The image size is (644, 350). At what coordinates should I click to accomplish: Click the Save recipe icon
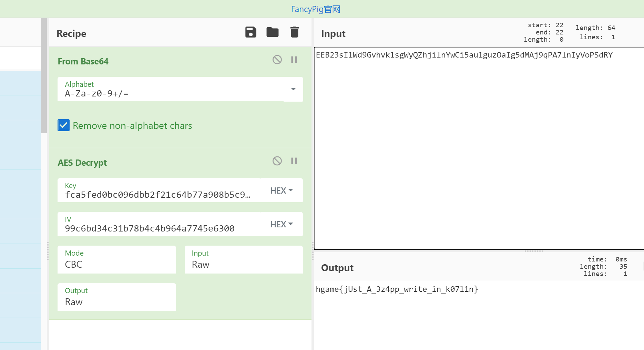point(251,32)
